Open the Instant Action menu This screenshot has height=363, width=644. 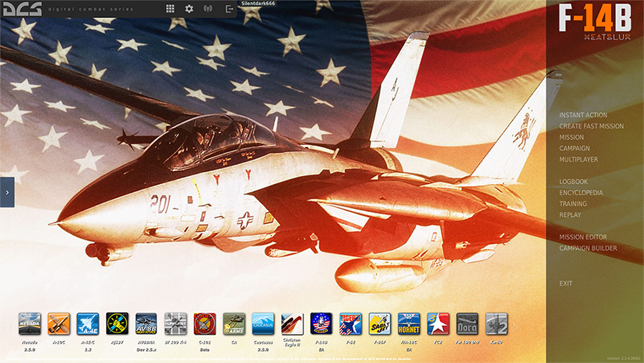coord(582,115)
